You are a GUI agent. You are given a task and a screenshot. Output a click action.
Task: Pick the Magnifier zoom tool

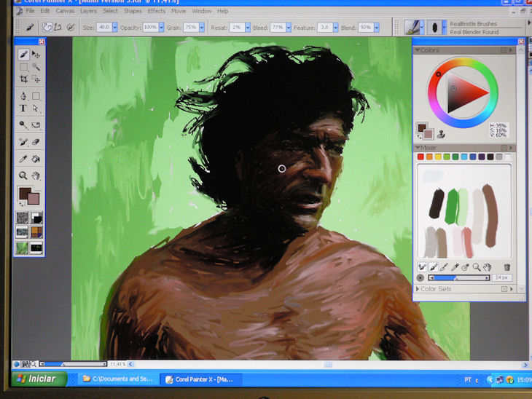pyautogui.click(x=23, y=175)
